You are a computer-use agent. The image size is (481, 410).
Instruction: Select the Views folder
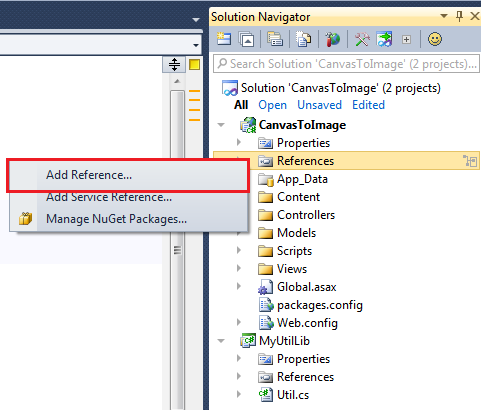pyautogui.click(x=292, y=269)
